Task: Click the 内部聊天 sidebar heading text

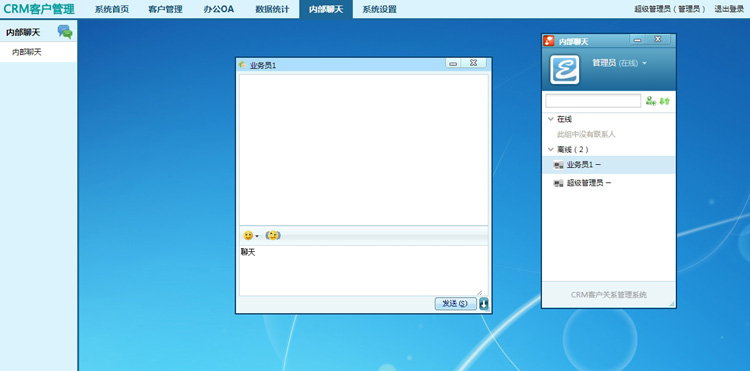Action: [23, 33]
